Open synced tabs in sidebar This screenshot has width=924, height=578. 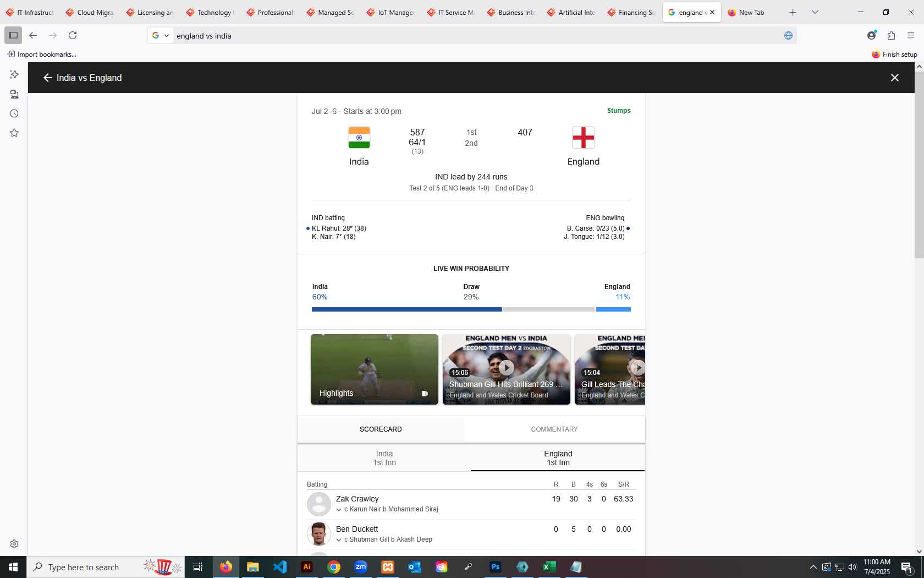[x=14, y=94]
